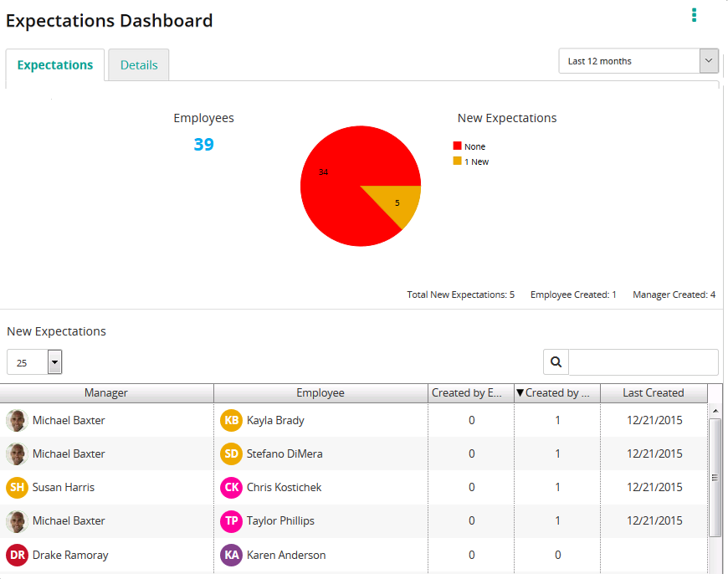Click Chris Kostichek's CK avatar

(231, 487)
